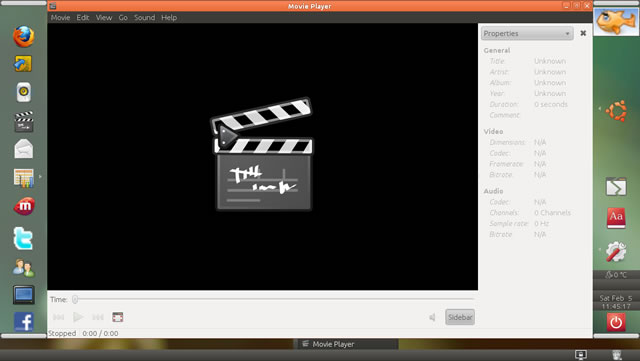The height and width of the screenshot is (361, 640).
Task: Open the Properties dropdown
Action: click(x=527, y=33)
